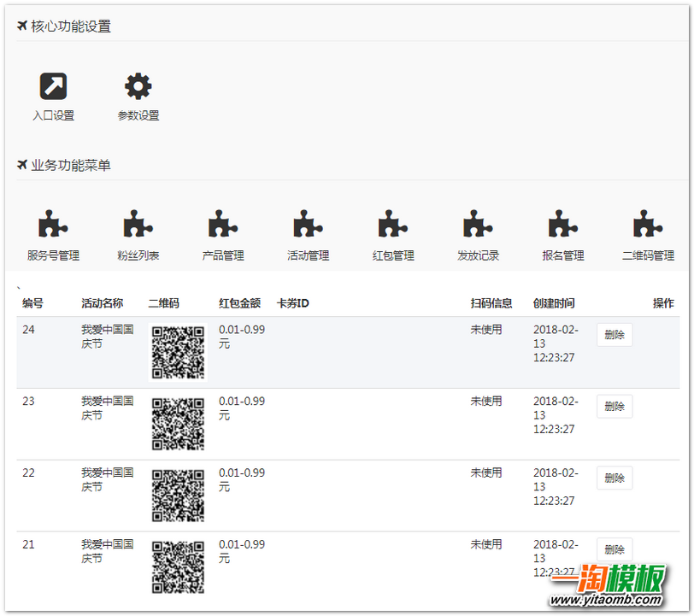694x616 pixels.
Task: Open the 参数设置 gear icon
Action: 138,86
